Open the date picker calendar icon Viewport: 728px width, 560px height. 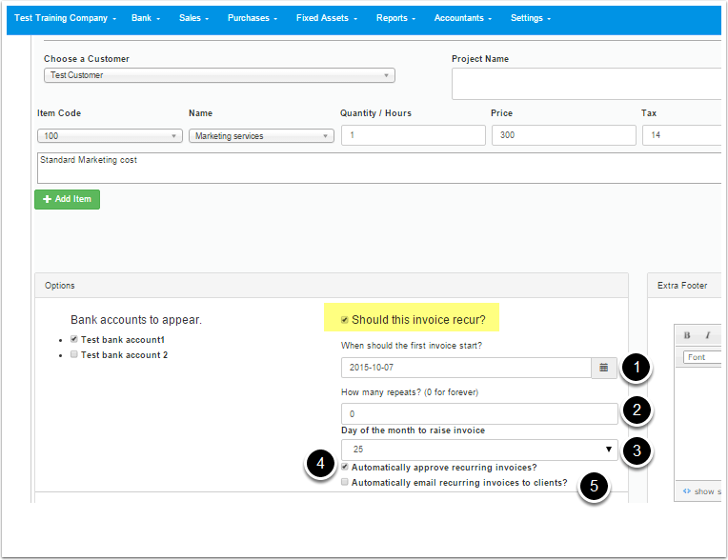603,368
